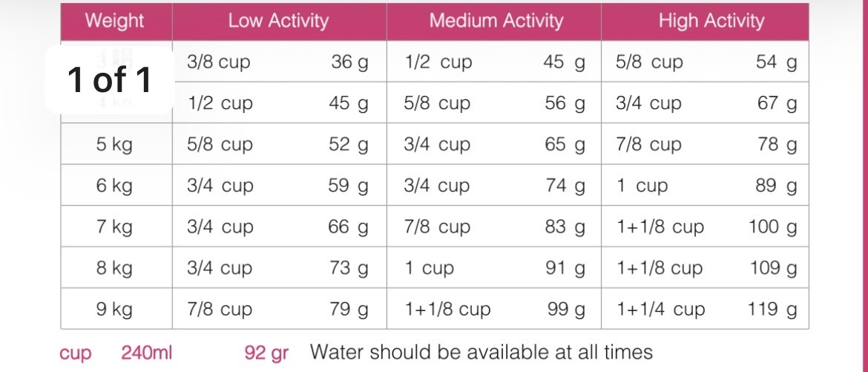Click the 8 kg weight row label
868x372 pixels.
(x=114, y=268)
